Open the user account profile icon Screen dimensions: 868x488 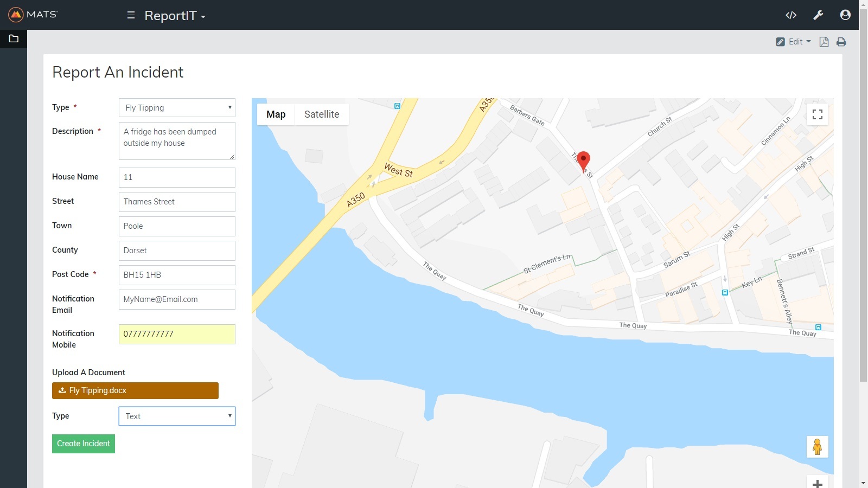pos(845,15)
